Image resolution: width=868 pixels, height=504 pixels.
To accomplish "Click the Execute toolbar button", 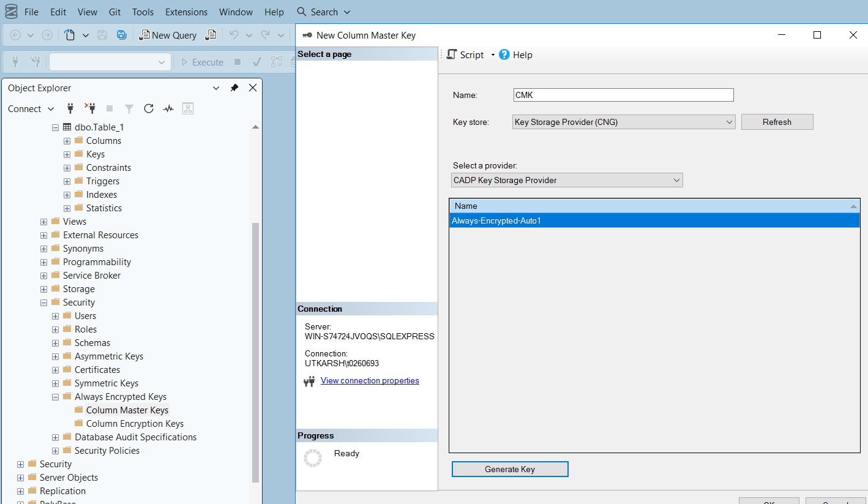I will tap(202, 62).
